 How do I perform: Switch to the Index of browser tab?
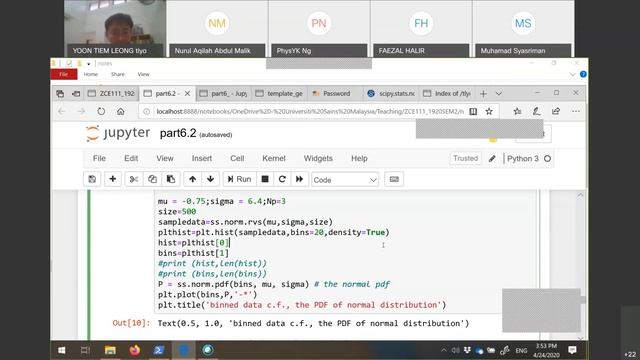(447, 93)
